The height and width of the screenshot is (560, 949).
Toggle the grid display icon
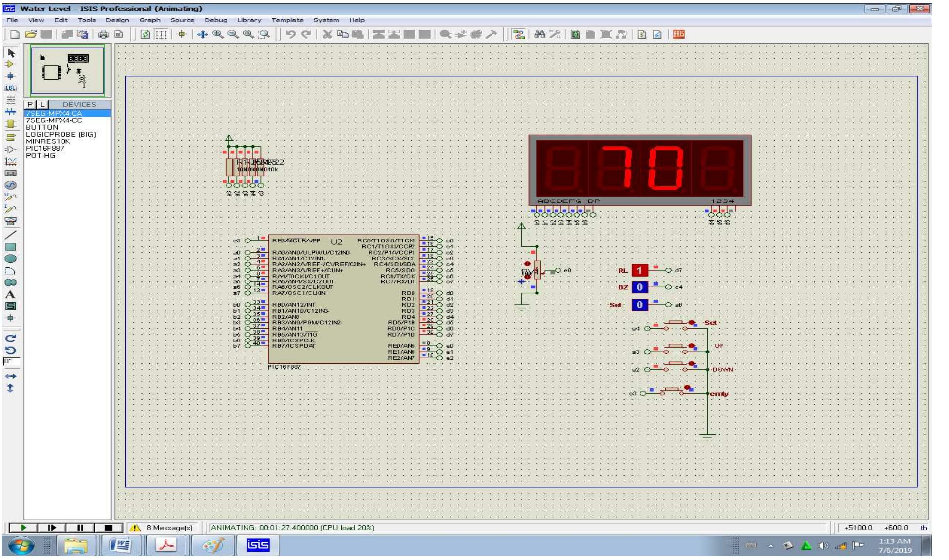pyautogui.click(x=161, y=34)
